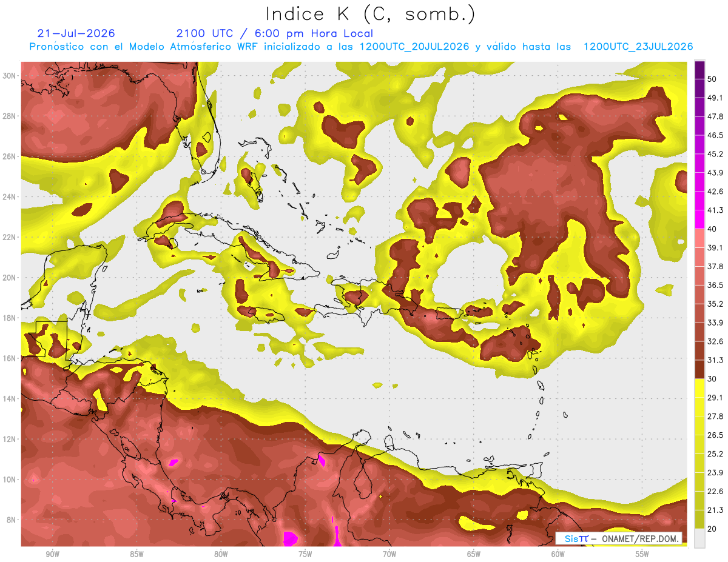Screen dimensions: 728x562
Task: Click the 14N latitude label
Action: [x=9, y=398]
